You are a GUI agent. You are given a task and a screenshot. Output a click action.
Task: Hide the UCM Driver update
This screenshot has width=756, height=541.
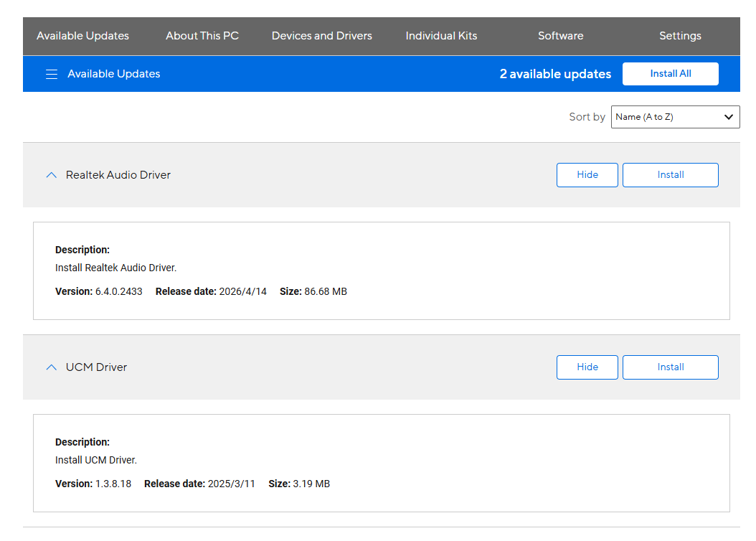pyautogui.click(x=587, y=367)
